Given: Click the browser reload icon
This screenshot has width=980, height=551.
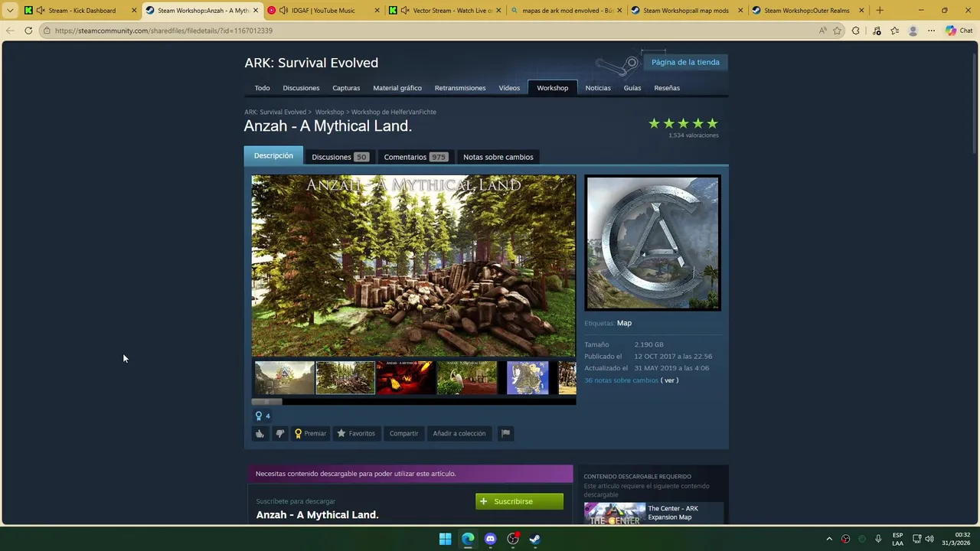Looking at the screenshot, I should (x=28, y=31).
